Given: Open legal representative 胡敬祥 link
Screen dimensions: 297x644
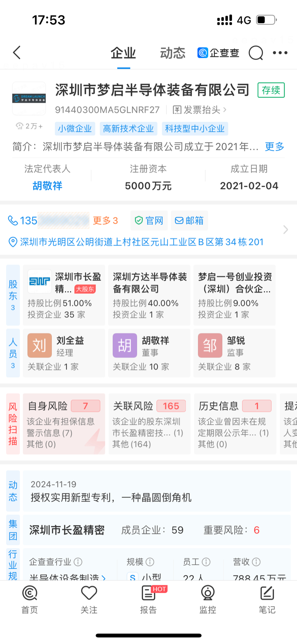Looking at the screenshot, I should (47, 186).
